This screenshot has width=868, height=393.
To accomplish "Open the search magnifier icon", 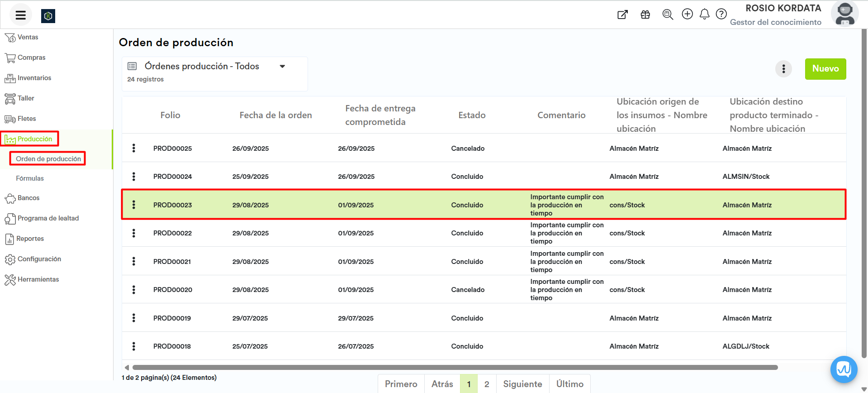I will (668, 14).
